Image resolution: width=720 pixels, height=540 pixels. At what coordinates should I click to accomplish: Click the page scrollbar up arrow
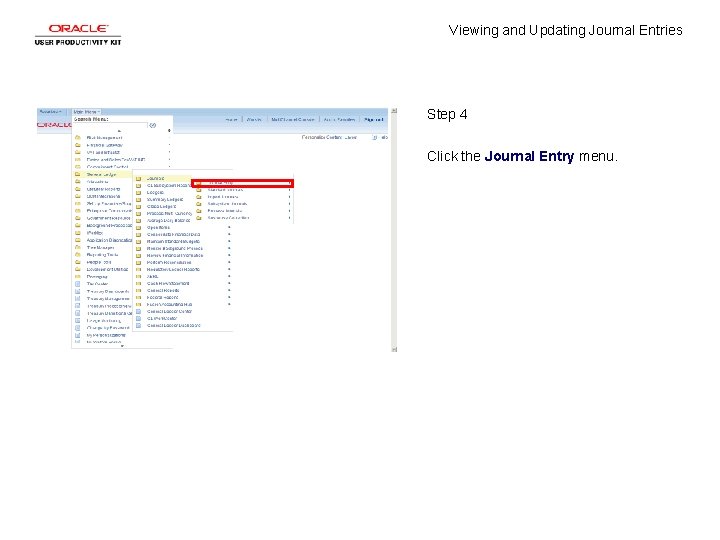[x=394, y=111]
